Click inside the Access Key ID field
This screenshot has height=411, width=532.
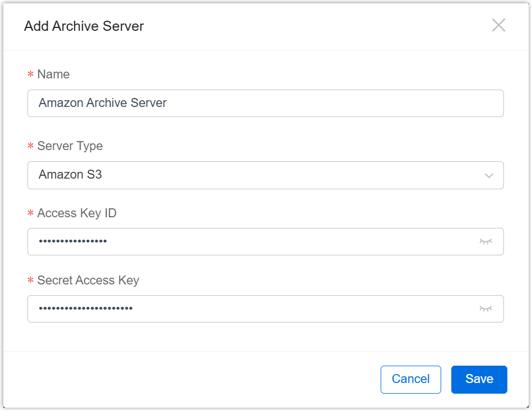tap(252, 241)
